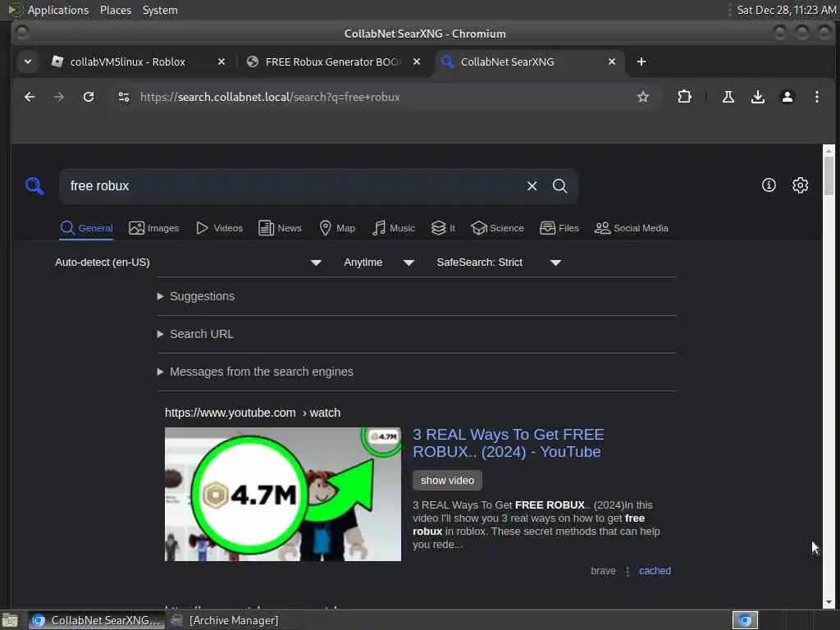Screen dimensions: 840x630
Task: Select the Map search category
Action: 337,228
